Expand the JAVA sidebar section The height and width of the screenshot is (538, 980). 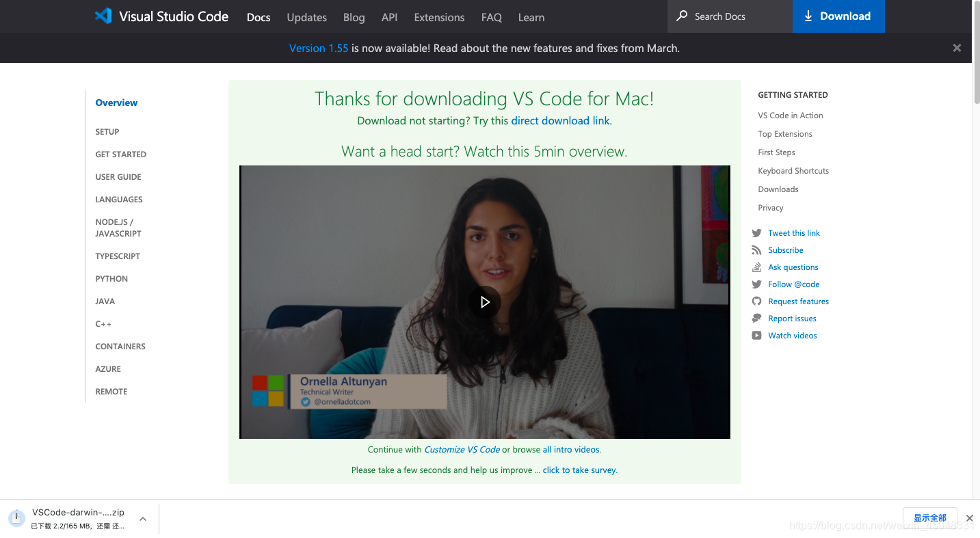tap(105, 301)
